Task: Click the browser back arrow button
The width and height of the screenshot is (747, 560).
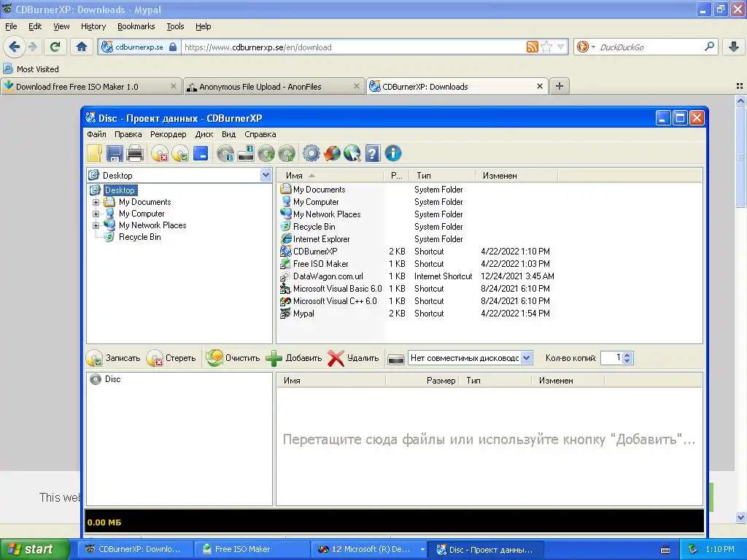Action: pos(15,47)
